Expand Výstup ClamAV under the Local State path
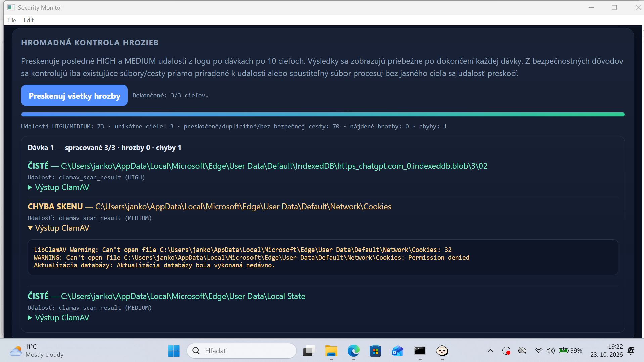Viewport: 644px width, 362px height. point(58,318)
